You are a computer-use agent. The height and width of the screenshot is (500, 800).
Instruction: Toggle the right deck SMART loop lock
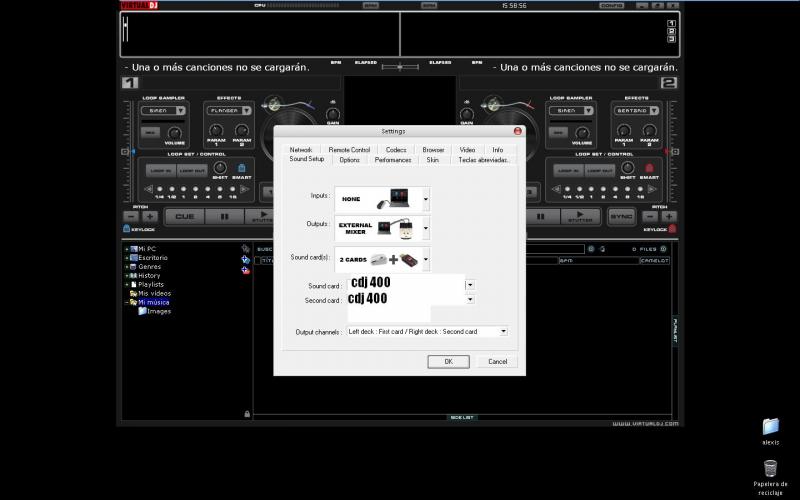click(x=648, y=169)
